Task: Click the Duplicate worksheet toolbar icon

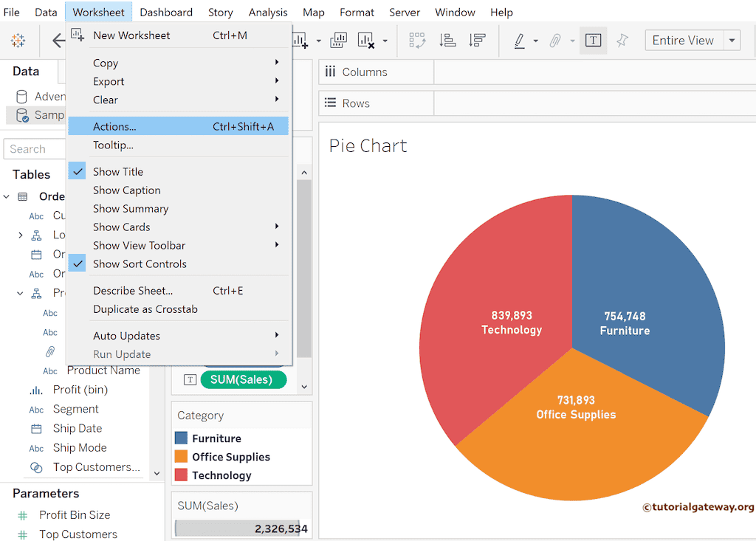Action: [x=338, y=41]
